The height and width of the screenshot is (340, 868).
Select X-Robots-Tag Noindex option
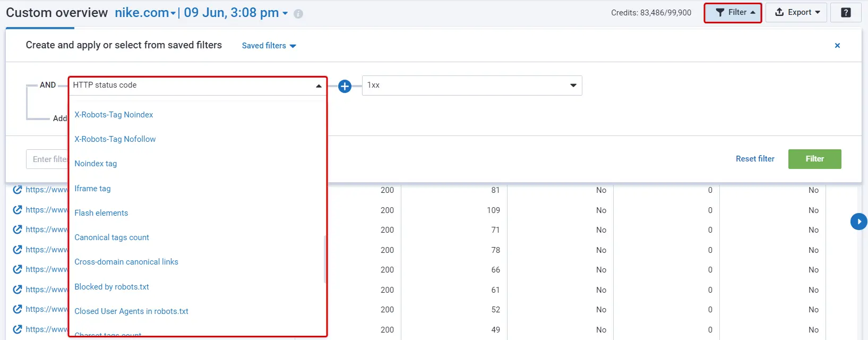coord(114,115)
